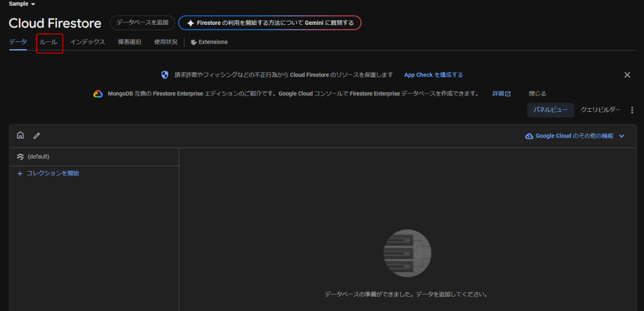Switch to the 障害復旧 tab
This screenshot has width=644, height=311.
130,42
